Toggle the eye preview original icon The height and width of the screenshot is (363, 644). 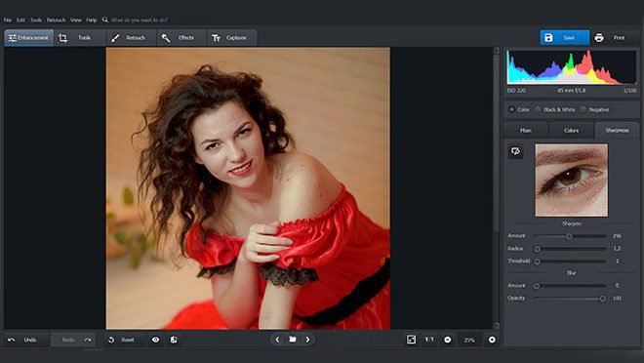(156, 340)
